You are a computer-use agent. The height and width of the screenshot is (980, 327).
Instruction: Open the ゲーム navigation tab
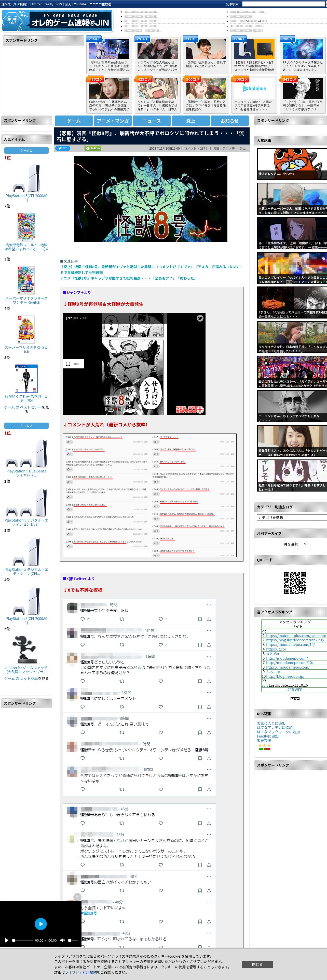click(x=74, y=121)
